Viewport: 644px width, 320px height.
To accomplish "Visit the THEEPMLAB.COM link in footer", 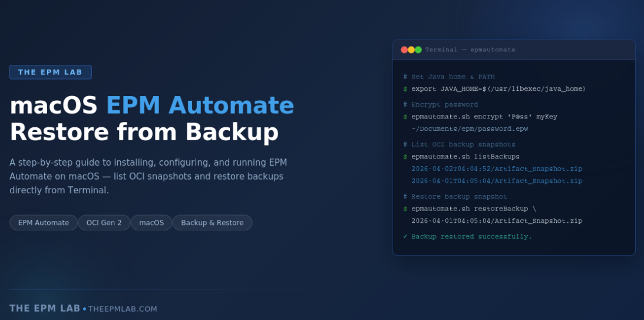I will 123,309.
